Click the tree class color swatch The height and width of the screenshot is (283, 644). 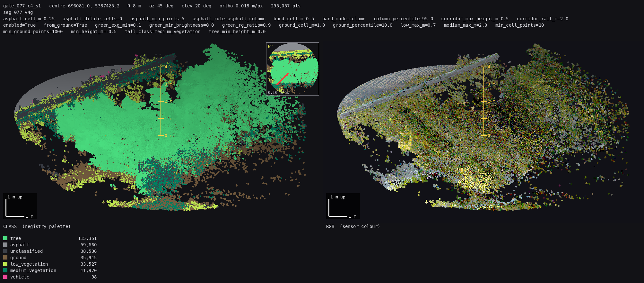tap(5, 238)
